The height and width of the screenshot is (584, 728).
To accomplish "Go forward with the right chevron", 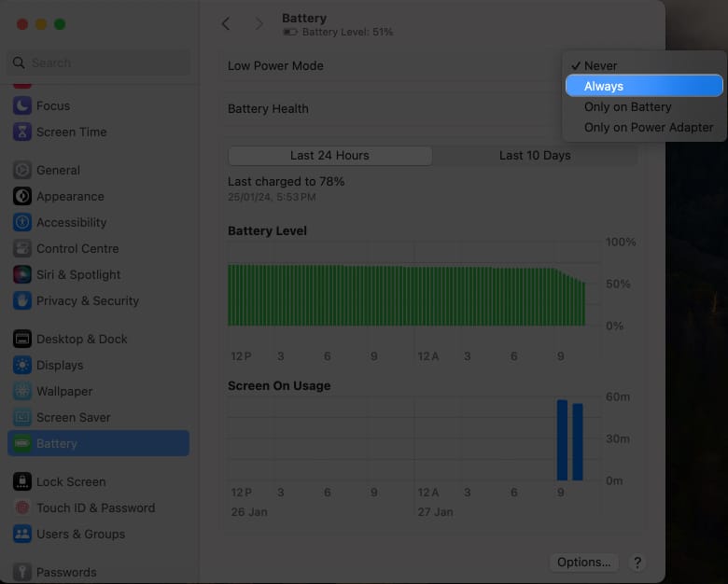I will click(x=259, y=23).
